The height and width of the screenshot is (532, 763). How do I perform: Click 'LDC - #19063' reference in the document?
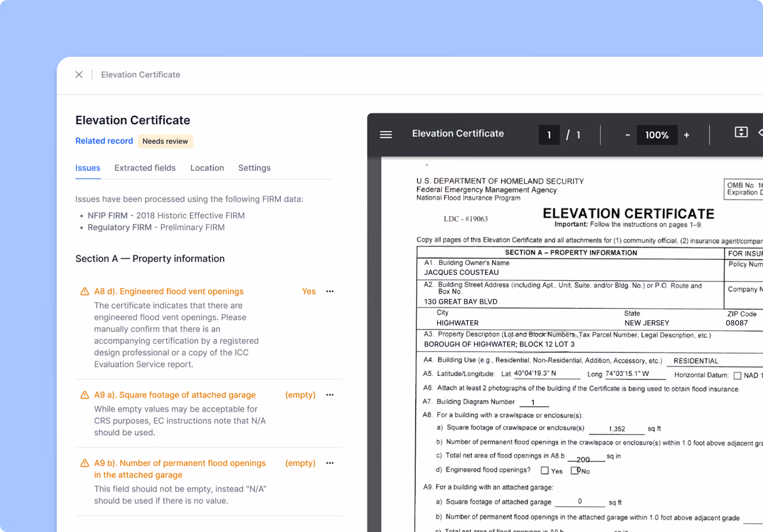pyautogui.click(x=465, y=219)
